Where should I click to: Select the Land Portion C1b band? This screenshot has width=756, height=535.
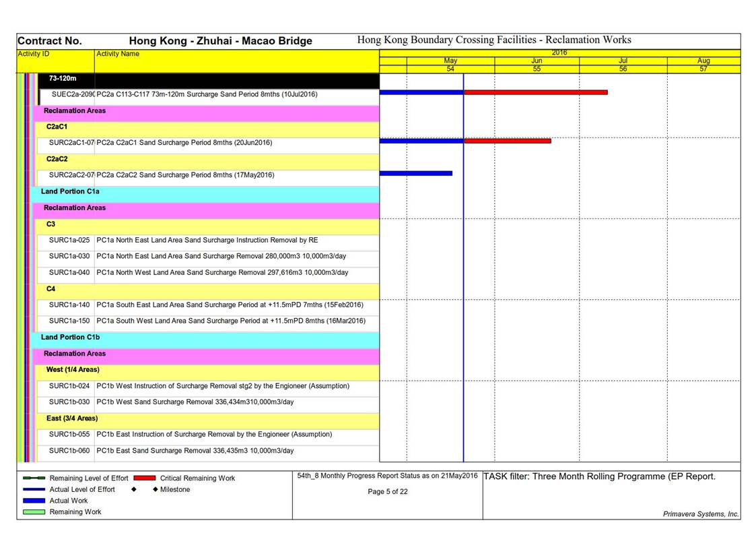[x=205, y=340]
